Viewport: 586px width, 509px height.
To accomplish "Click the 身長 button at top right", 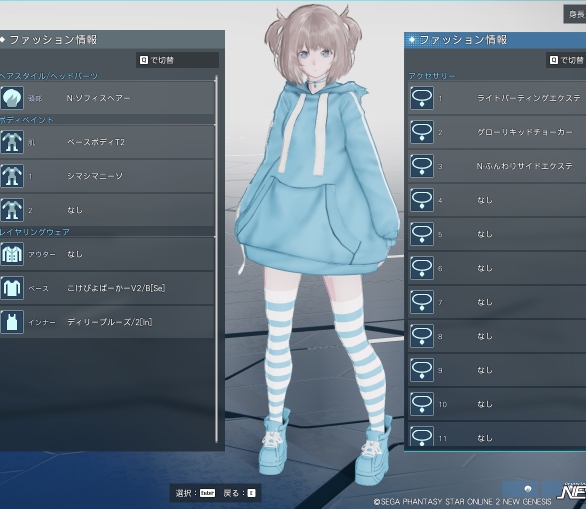I will tap(575, 15).
